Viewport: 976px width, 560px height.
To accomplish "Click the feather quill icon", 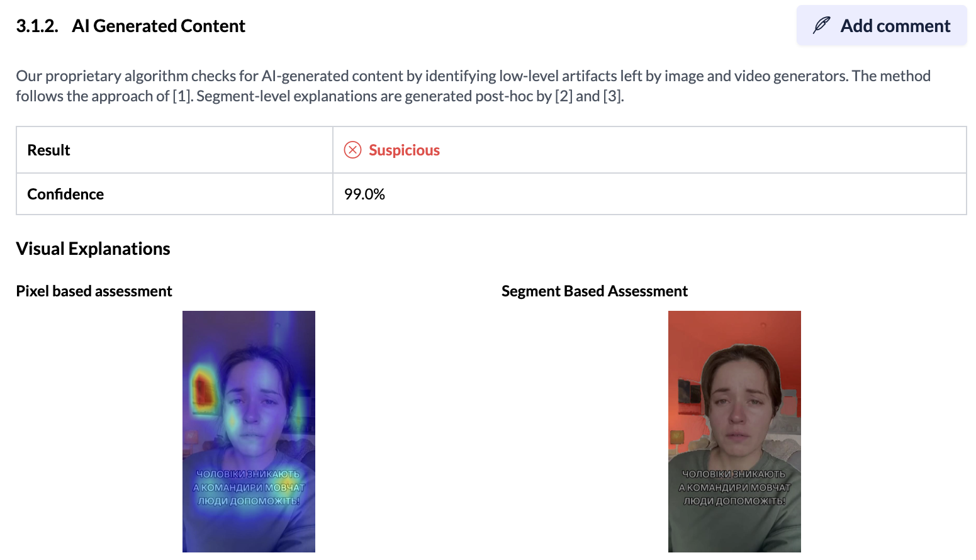I will (x=821, y=25).
